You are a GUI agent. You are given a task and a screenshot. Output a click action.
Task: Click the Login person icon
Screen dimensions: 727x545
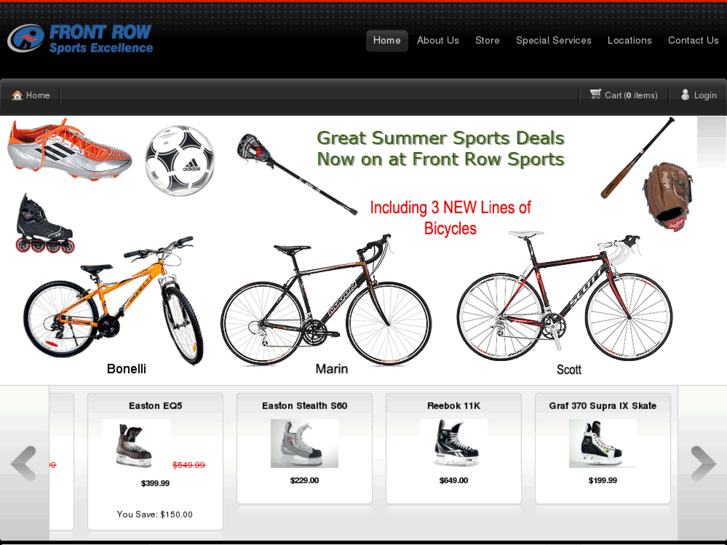tap(685, 95)
